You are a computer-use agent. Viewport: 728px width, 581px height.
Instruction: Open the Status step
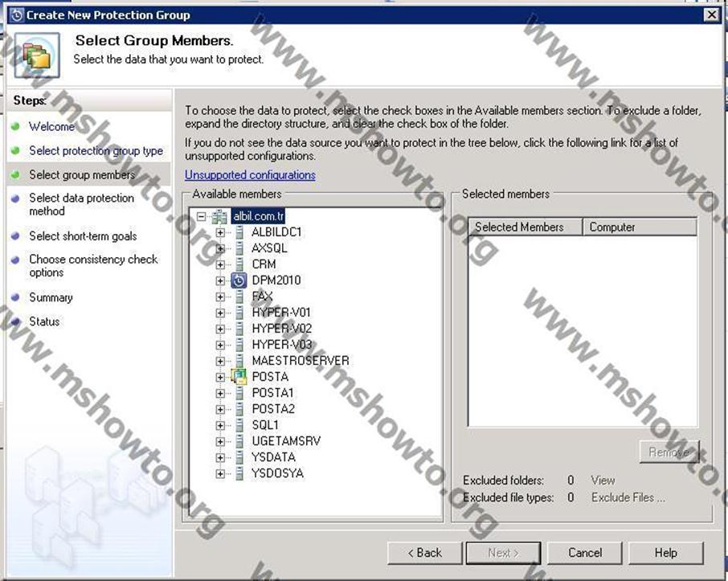pos(44,321)
